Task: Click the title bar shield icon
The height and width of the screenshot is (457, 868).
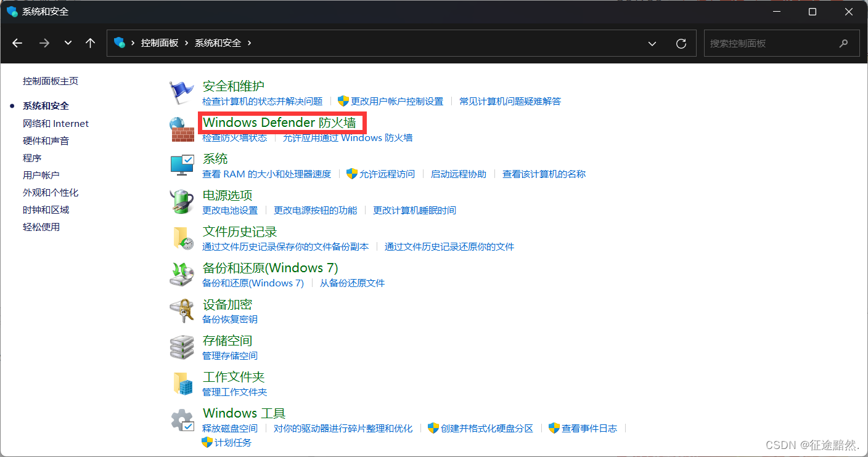Action: tap(12, 11)
